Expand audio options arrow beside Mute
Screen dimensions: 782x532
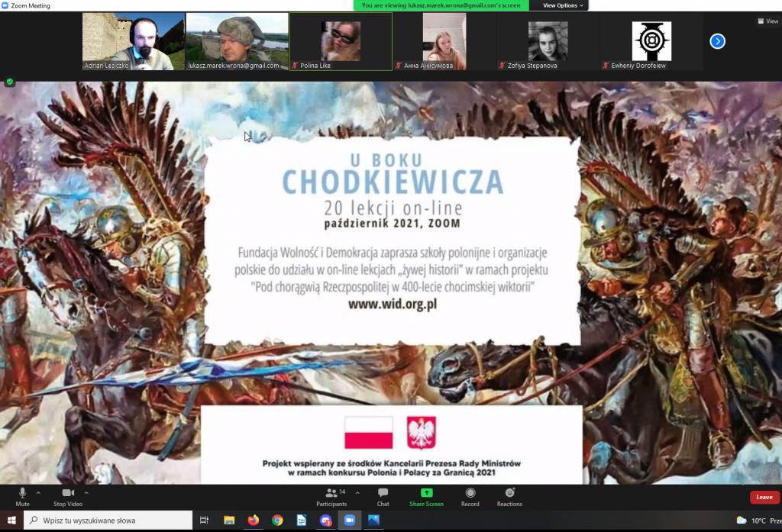click(38, 492)
